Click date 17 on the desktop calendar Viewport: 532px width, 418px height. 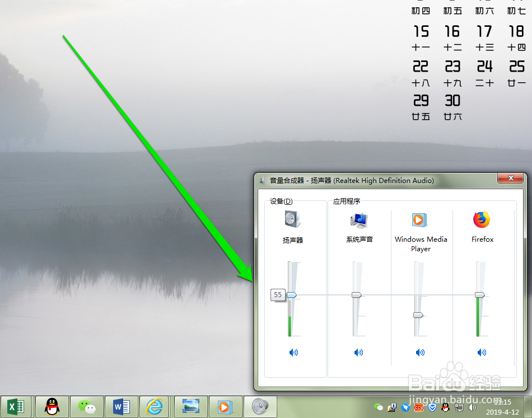484,31
